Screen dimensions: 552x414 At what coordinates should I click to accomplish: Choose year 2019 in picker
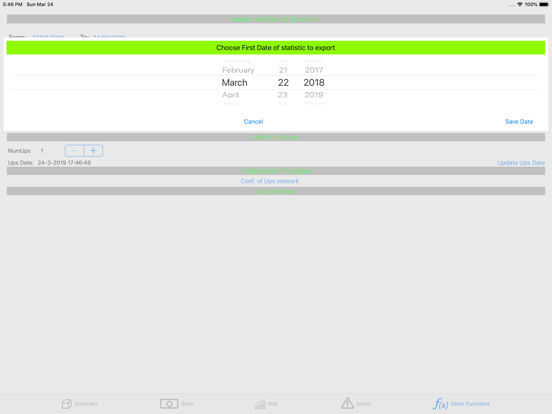(x=314, y=95)
